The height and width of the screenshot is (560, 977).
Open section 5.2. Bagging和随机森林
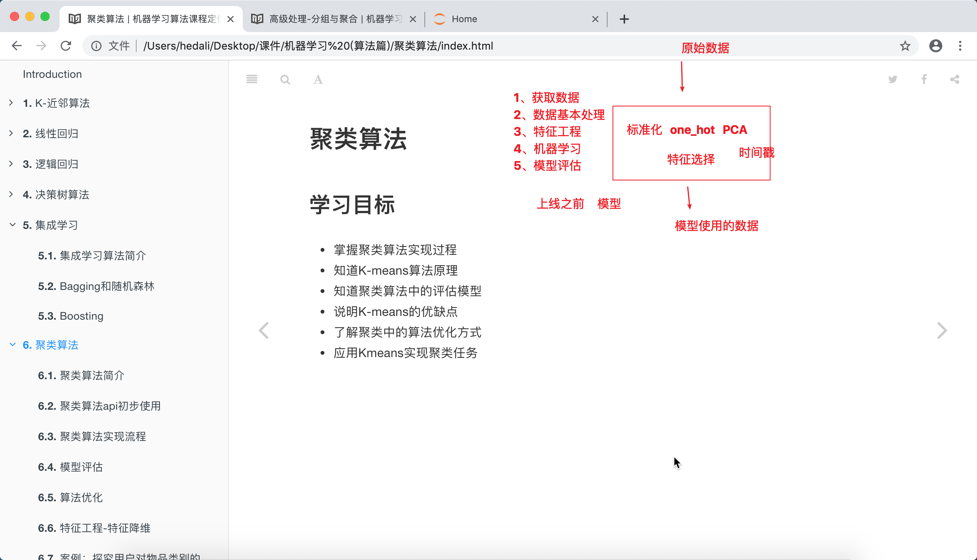point(96,286)
